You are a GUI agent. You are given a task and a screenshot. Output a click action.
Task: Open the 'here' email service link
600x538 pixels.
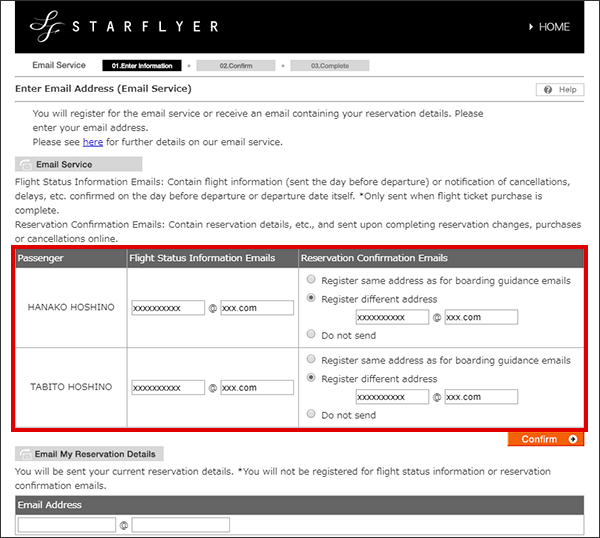tap(93, 142)
